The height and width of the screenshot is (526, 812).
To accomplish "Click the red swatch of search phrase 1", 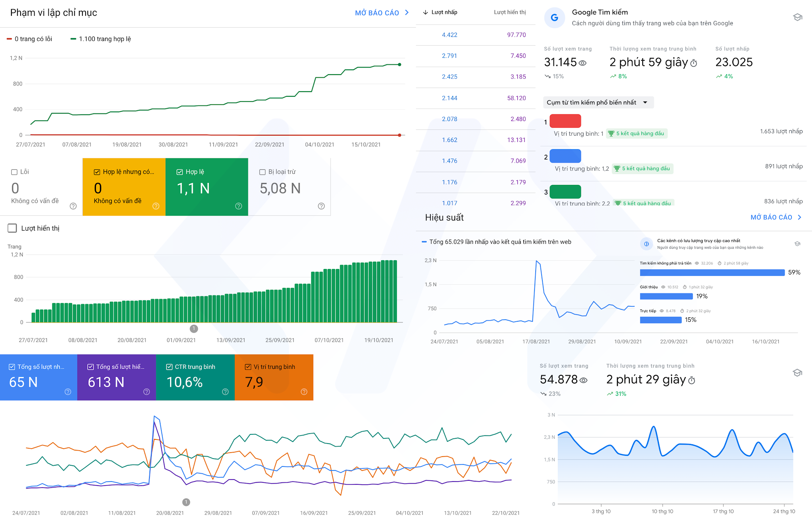I will tap(565, 121).
